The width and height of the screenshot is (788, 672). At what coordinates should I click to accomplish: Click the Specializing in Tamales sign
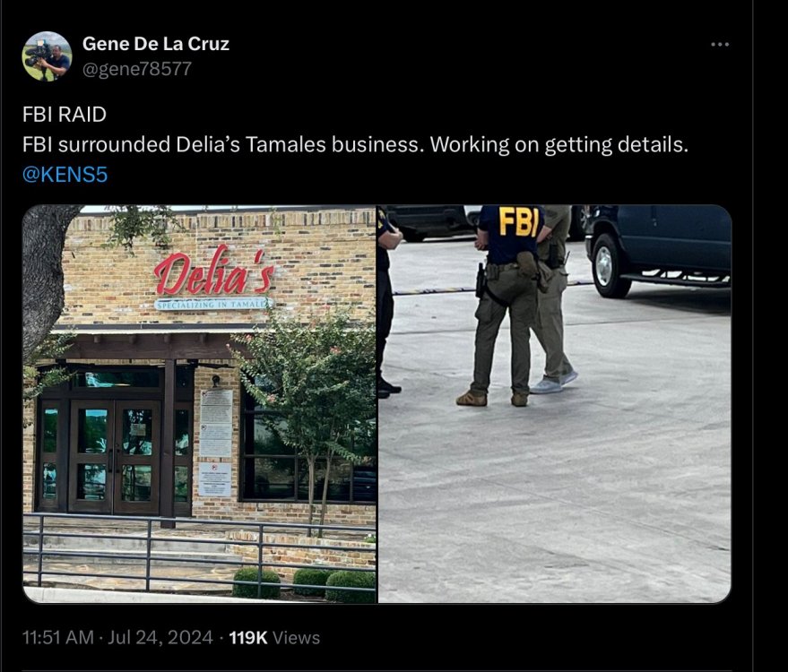(214, 304)
